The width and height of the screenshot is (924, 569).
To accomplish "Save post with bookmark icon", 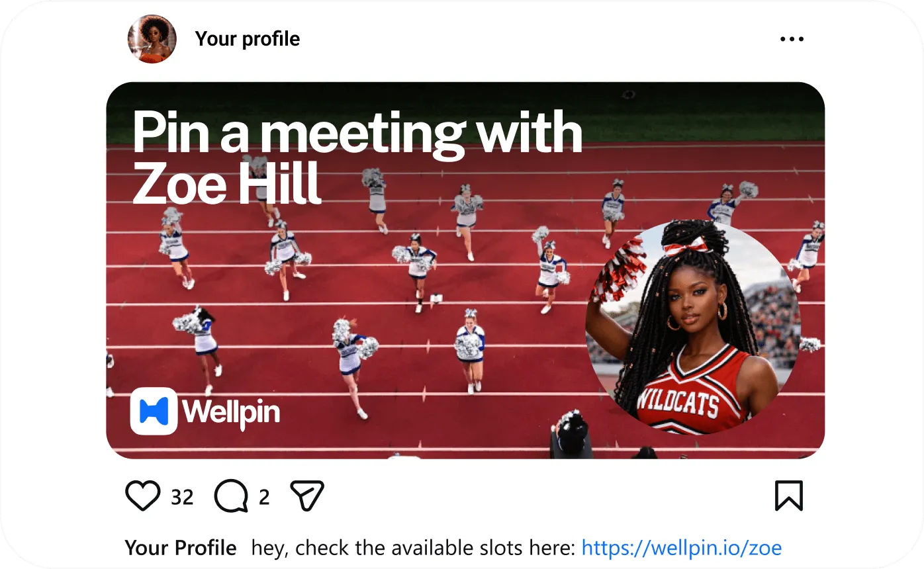I will pyautogui.click(x=789, y=496).
